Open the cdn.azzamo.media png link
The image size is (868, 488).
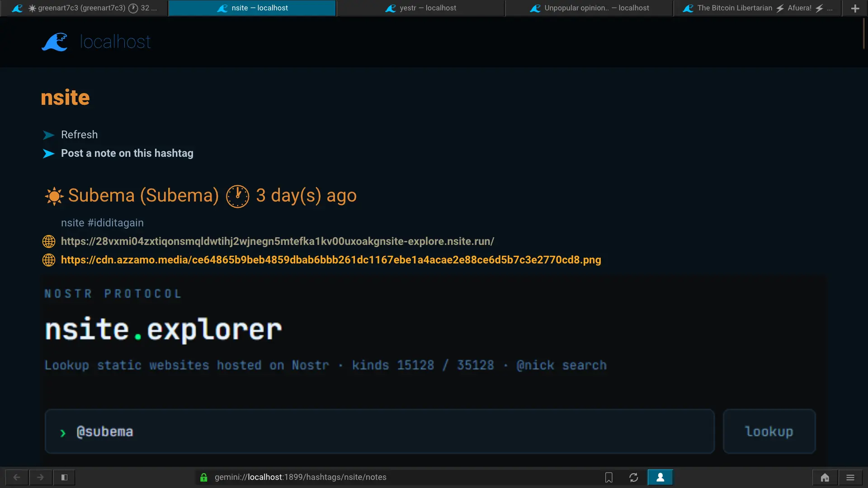pyautogui.click(x=330, y=260)
